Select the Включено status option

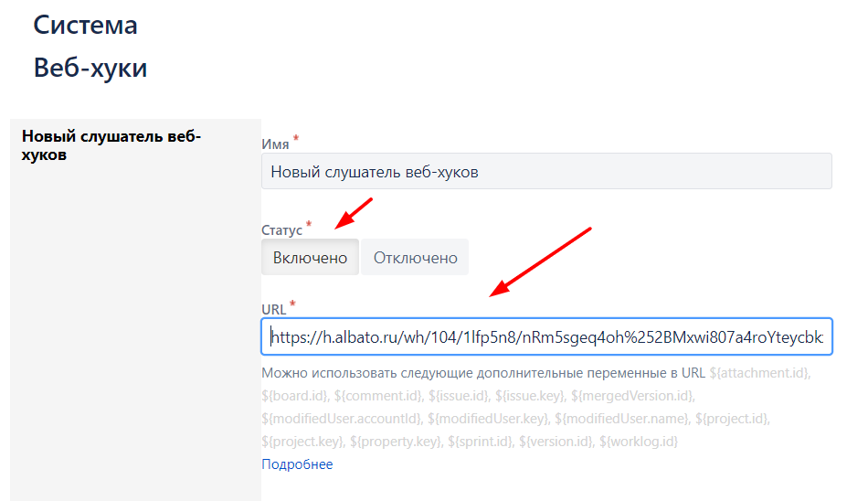coord(310,258)
